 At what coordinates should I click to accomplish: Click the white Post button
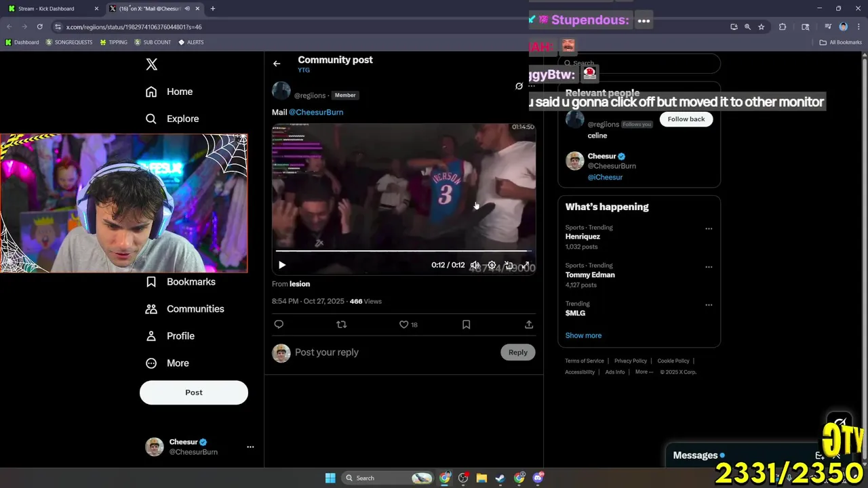194,392
